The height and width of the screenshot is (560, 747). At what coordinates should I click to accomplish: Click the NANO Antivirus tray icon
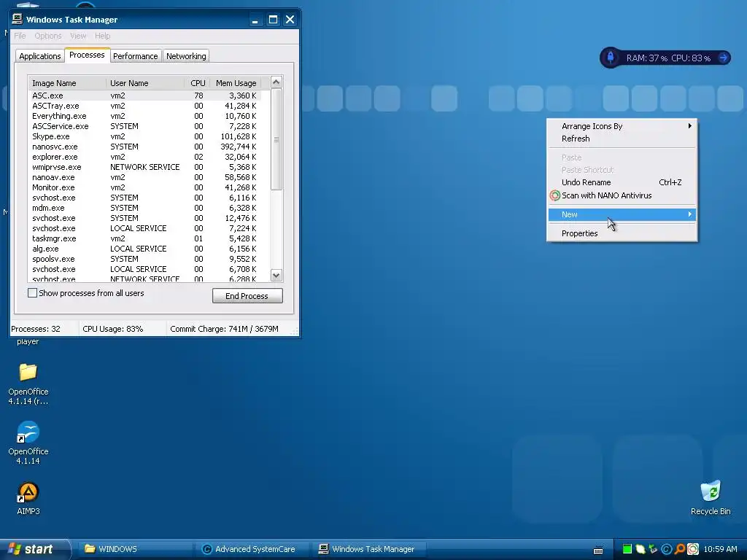coord(693,549)
